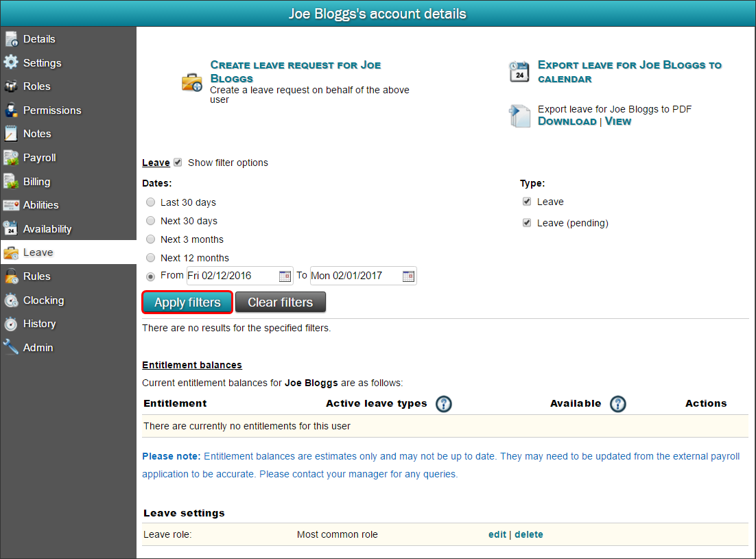Click the Available column help icon
Image resolution: width=756 pixels, height=559 pixels.
(x=617, y=404)
